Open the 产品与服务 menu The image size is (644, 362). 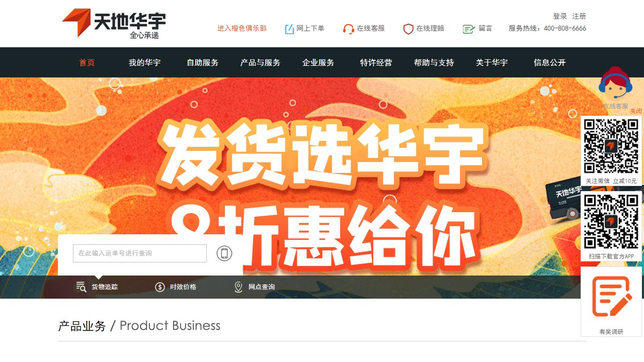pos(261,63)
